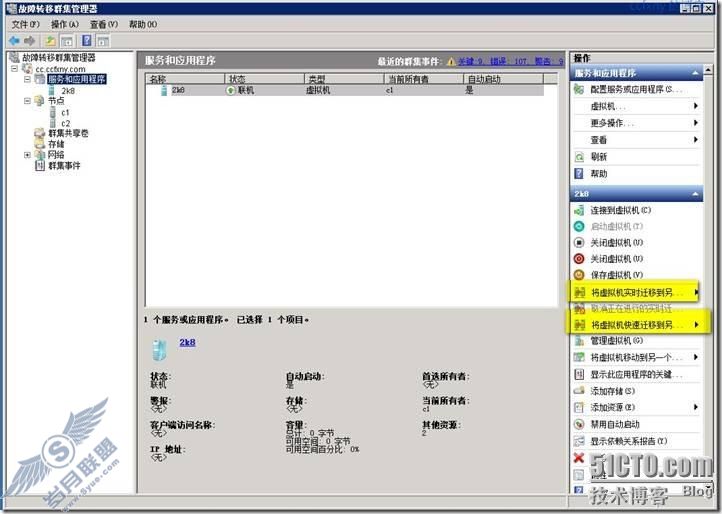Select node c1 in the tree
722x514 pixels.
click(x=65, y=112)
